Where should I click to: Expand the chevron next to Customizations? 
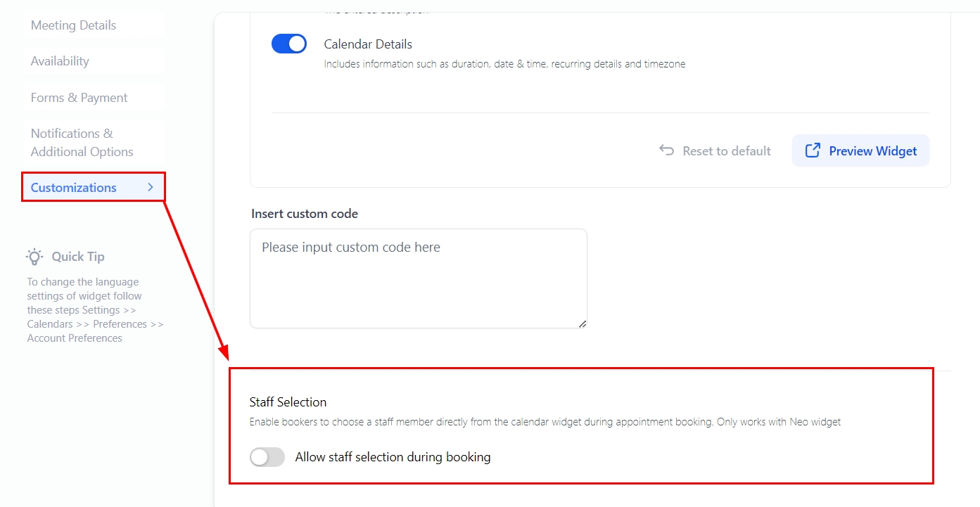coord(150,187)
